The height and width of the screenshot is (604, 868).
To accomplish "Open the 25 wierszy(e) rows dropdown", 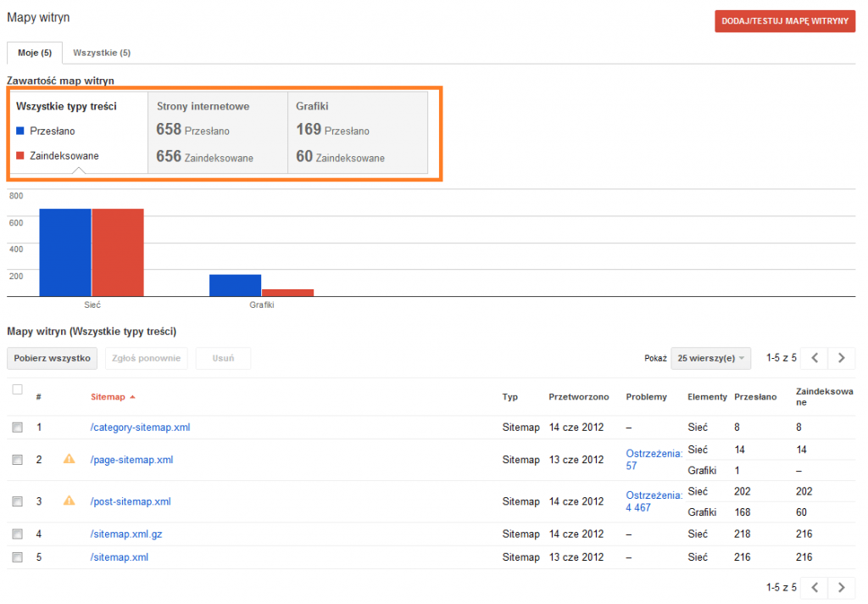I will [710, 358].
